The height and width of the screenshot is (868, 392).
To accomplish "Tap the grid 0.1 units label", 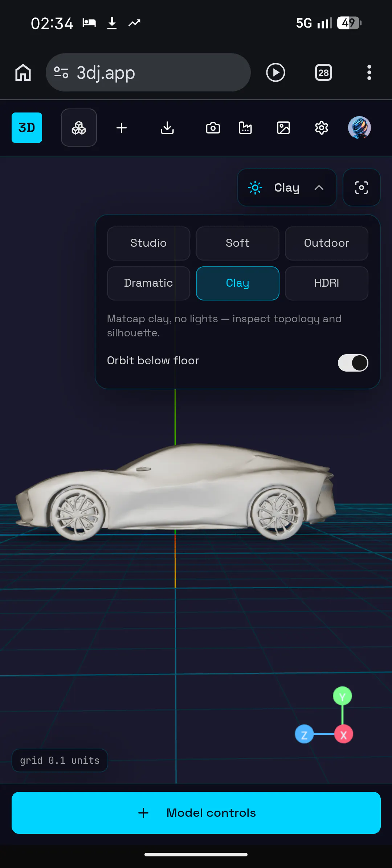I will 60,760.
